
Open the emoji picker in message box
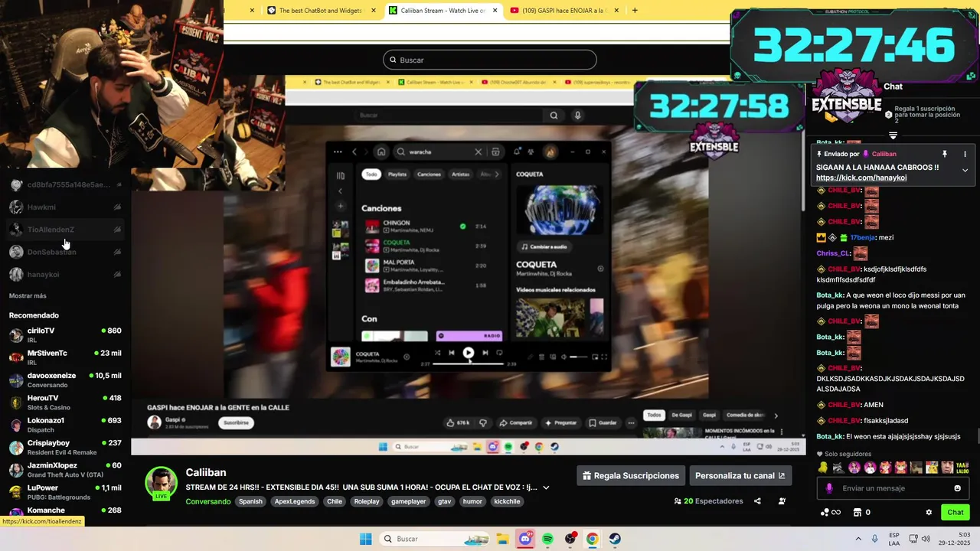point(957,488)
